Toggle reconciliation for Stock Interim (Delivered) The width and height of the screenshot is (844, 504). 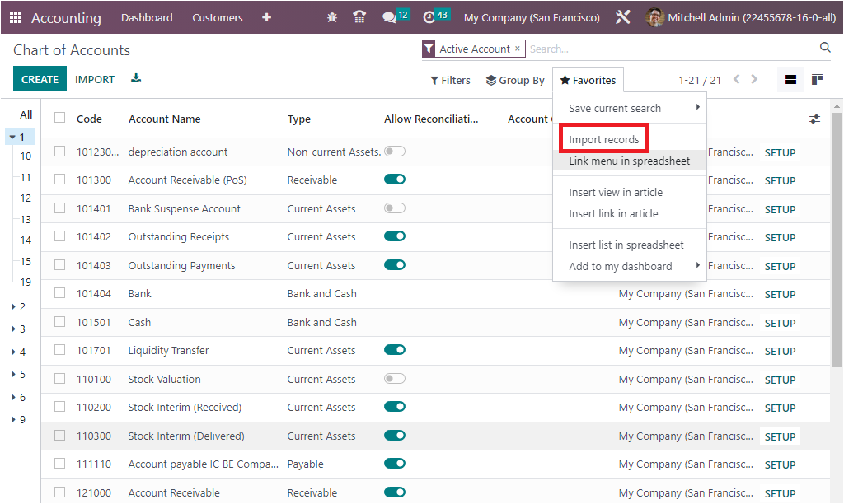pyautogui.click(x=395, y=435)
